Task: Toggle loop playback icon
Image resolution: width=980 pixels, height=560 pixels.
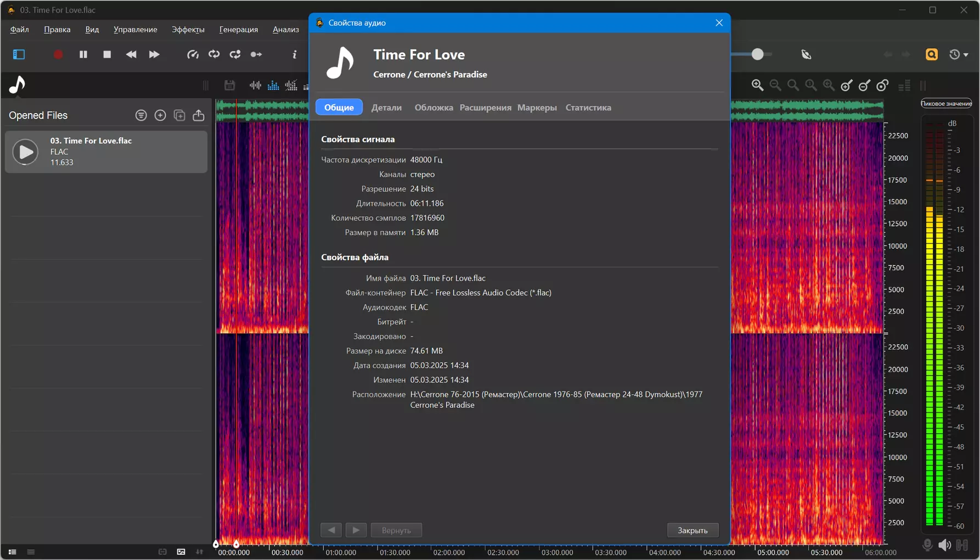Action: pyautogui.click(x=214, y=54)
